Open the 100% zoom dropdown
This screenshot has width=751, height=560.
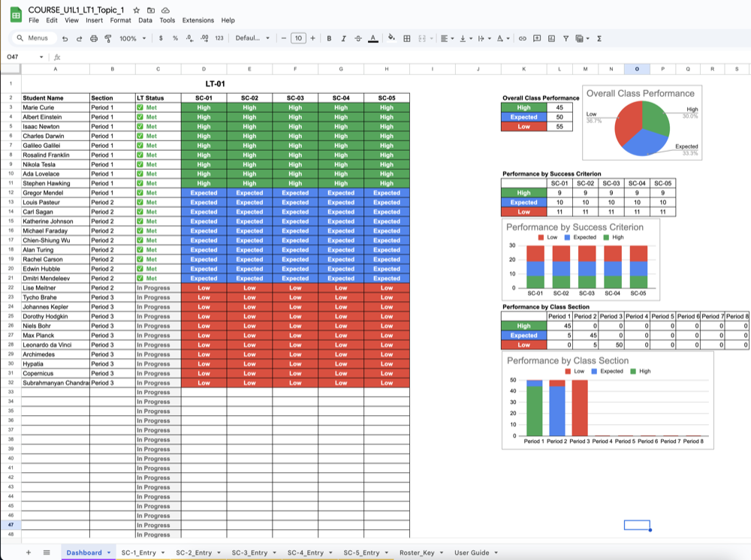(133, 38)
